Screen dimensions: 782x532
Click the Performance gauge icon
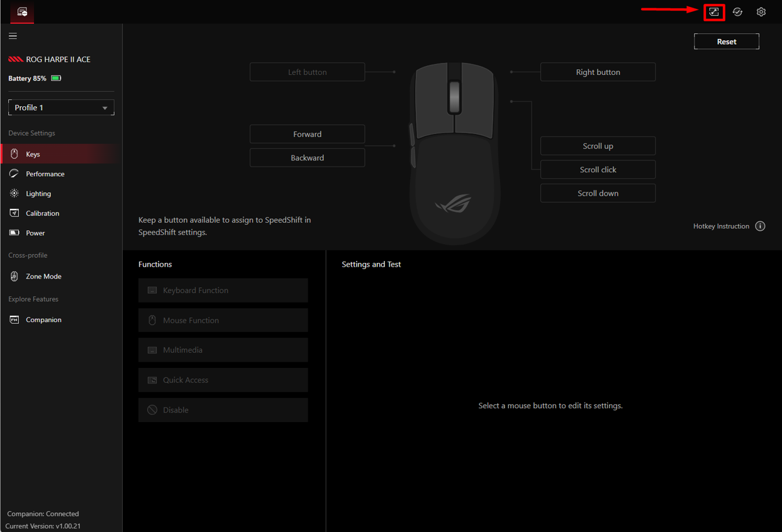point(14,174)
